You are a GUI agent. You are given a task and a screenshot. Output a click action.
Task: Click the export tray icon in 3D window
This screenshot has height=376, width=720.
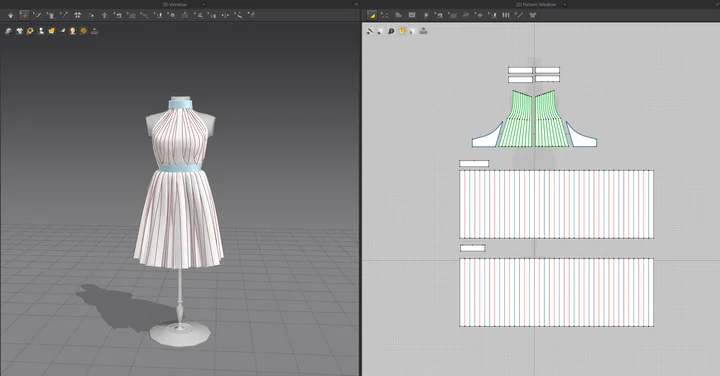point(95,31)
